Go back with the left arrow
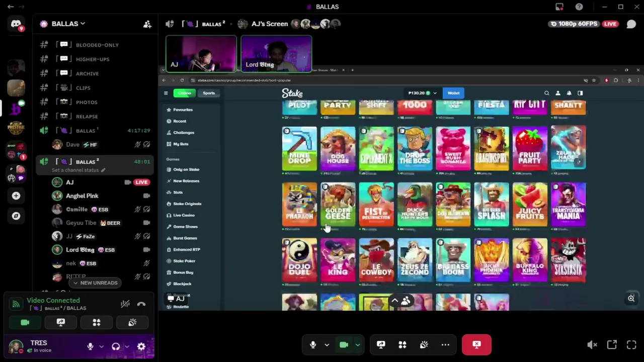This screenshot has width=644, height=362. (x=11, y=7)
